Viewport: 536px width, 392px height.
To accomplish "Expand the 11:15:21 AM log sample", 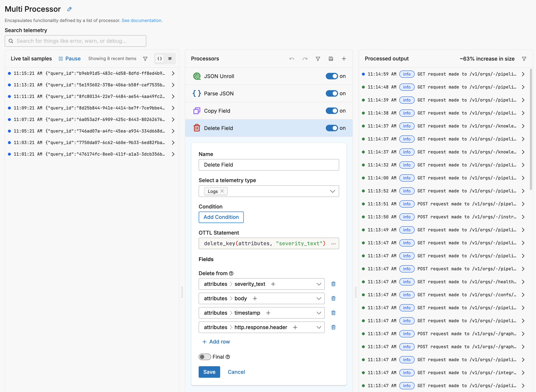I will pyautogui.click(x=173, y=73).
